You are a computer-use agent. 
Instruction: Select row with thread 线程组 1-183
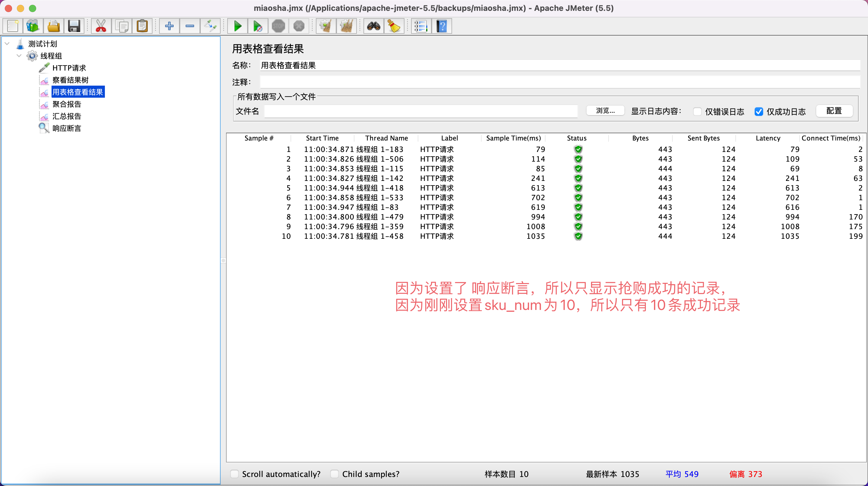click(545, 149)
